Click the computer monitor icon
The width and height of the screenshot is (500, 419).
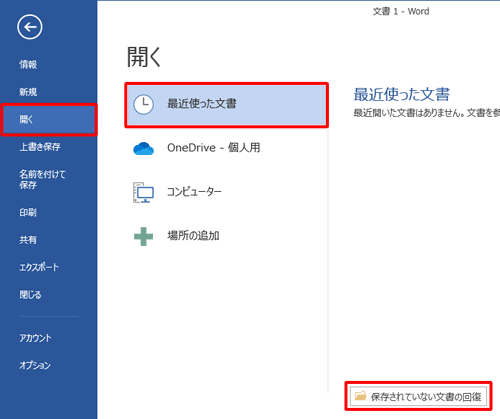point(143,192)
